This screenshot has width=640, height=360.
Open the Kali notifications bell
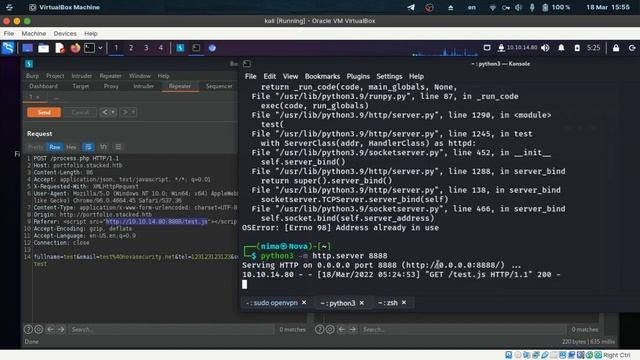coord(561,48)
